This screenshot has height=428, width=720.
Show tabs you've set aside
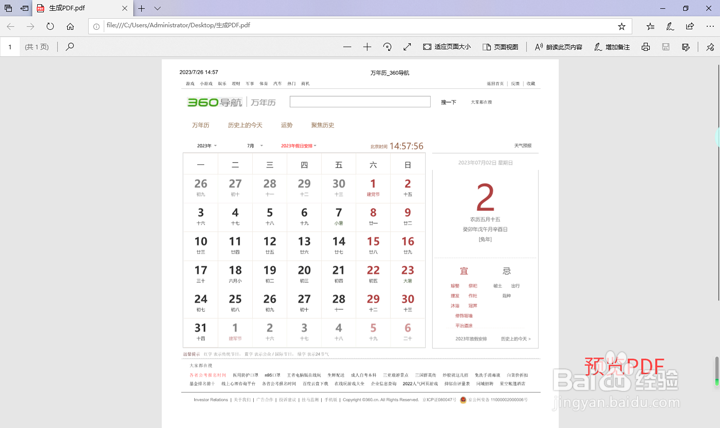8,8
